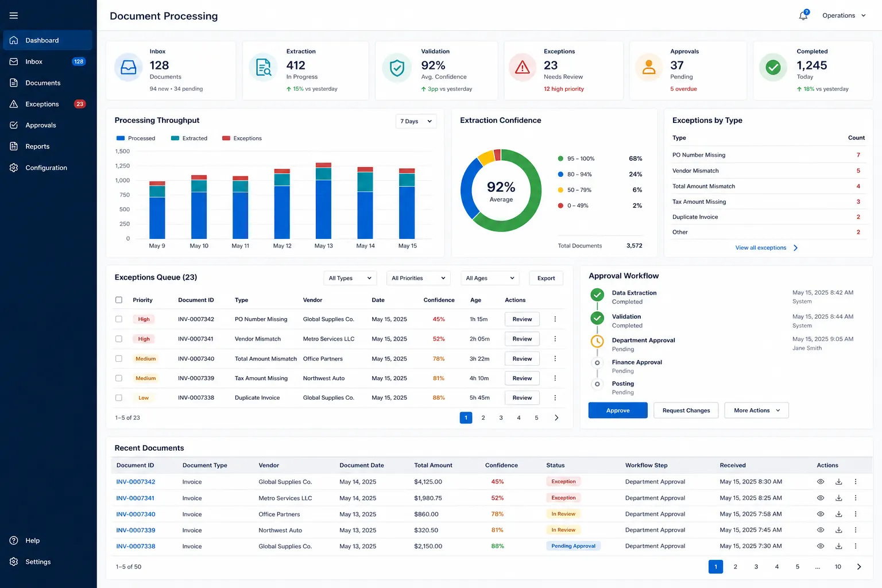Click the Request Changes button
Image resolution: width=882 pixels, height=588 pixels.
pyautogui.click(x=686, y=411)
